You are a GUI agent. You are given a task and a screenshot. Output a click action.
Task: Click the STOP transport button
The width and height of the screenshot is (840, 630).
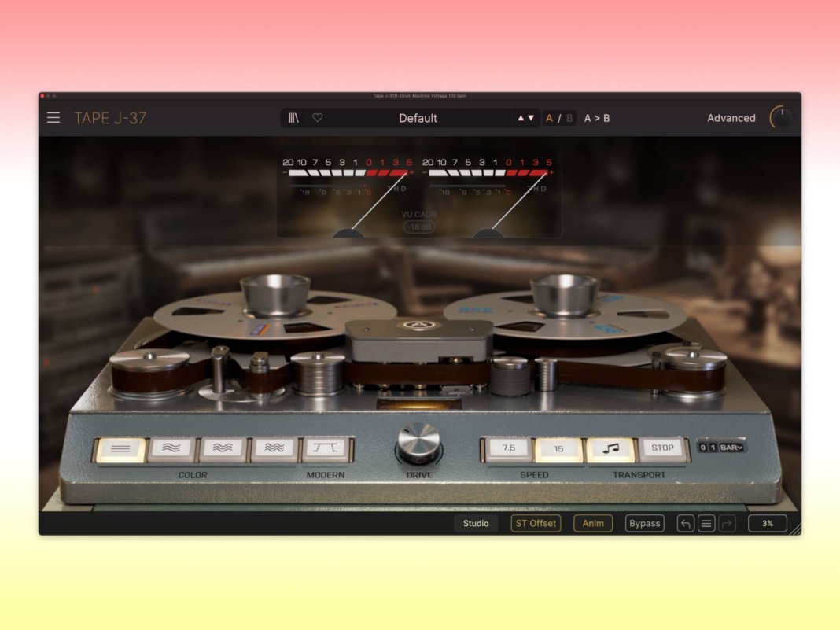pyautogui.click(x=662, y=449)
